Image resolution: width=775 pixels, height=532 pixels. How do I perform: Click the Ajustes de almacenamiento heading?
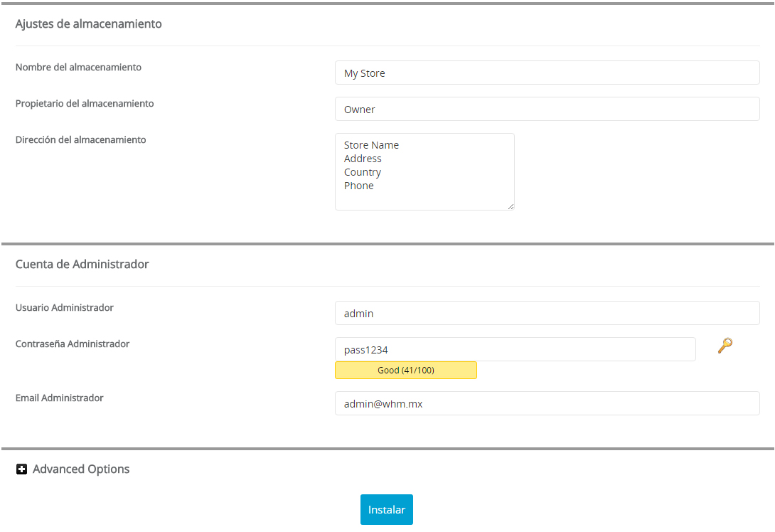coord(89,24)
